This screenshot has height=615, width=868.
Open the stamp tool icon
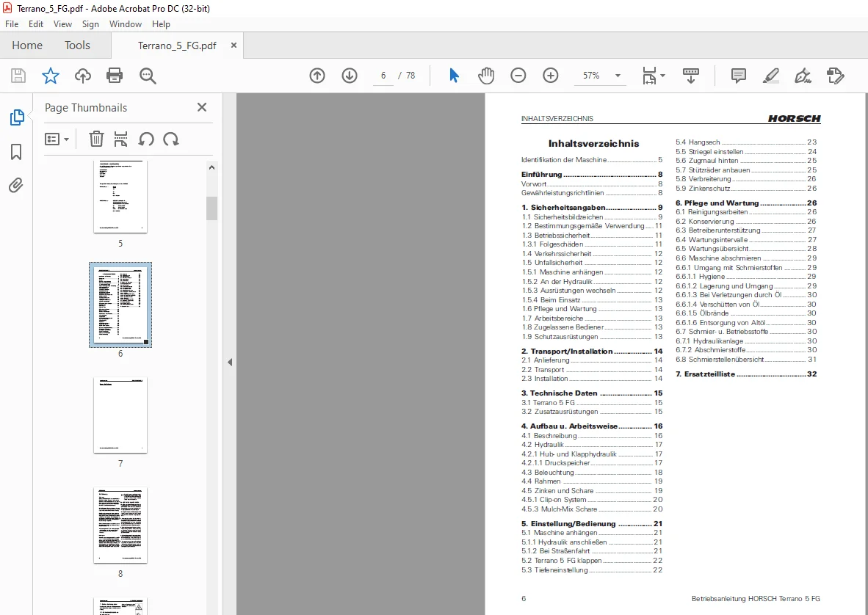(x=835, y=76)
